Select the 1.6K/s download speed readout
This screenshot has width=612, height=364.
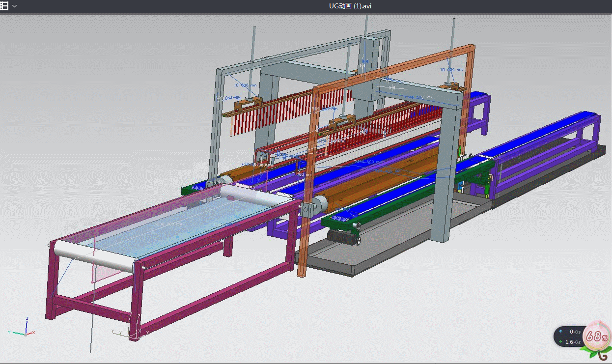(573, 342)
